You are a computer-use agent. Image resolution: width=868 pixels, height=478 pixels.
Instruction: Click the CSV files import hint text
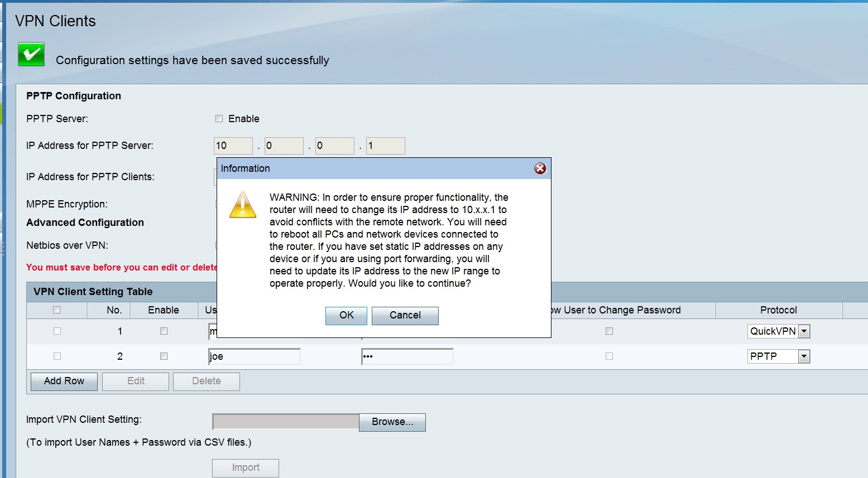tap(139, 442)
